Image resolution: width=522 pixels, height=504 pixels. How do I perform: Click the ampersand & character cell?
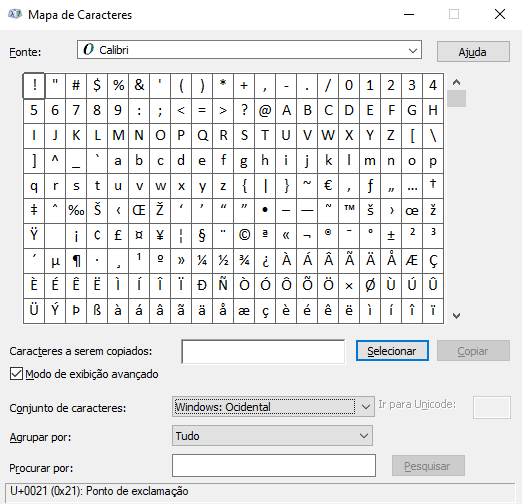[139, 86]
